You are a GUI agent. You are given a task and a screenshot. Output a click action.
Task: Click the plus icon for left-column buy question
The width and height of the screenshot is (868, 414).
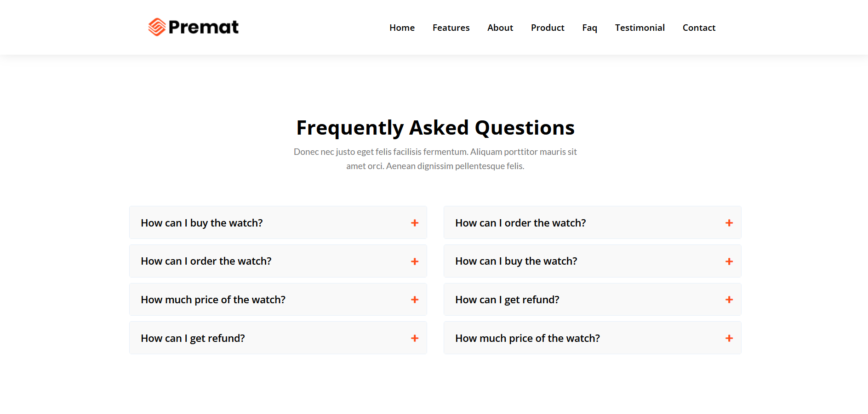pos(414,223)
